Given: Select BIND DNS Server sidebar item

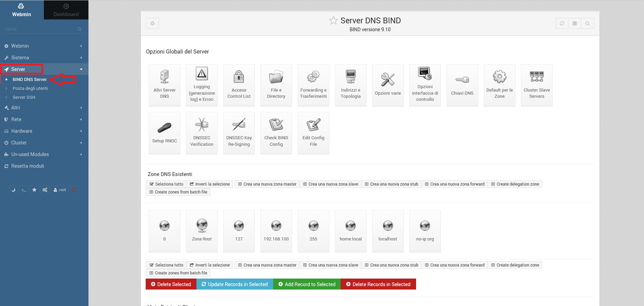Looking at the screenshot, I should point(30,79).
